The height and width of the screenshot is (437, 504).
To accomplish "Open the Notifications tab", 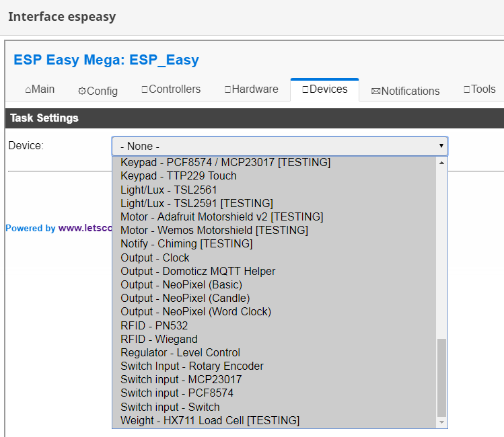I will click(x=405, y=91).
